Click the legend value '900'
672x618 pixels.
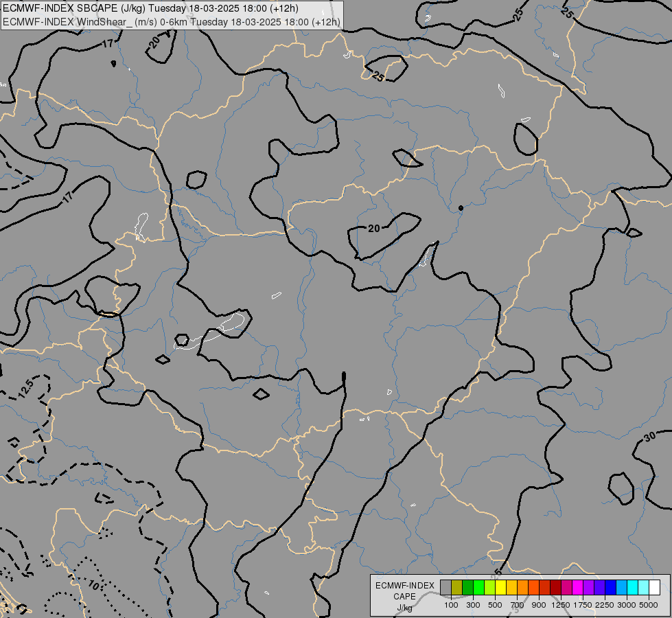pyautogui.click(x=539, y=605)
